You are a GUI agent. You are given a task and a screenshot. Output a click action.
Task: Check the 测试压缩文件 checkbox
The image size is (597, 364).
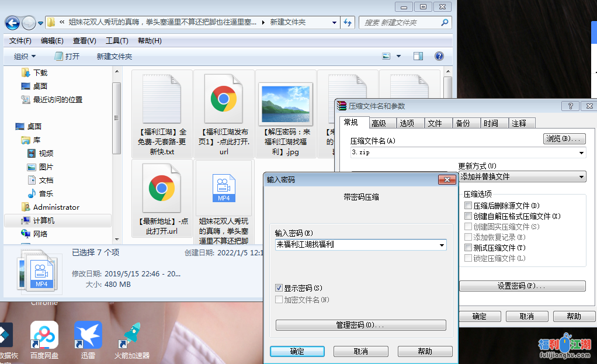coord(468,248)
